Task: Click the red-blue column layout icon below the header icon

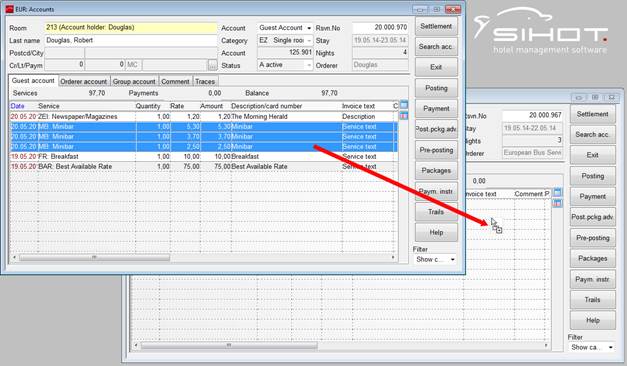Action: (404, 116)
